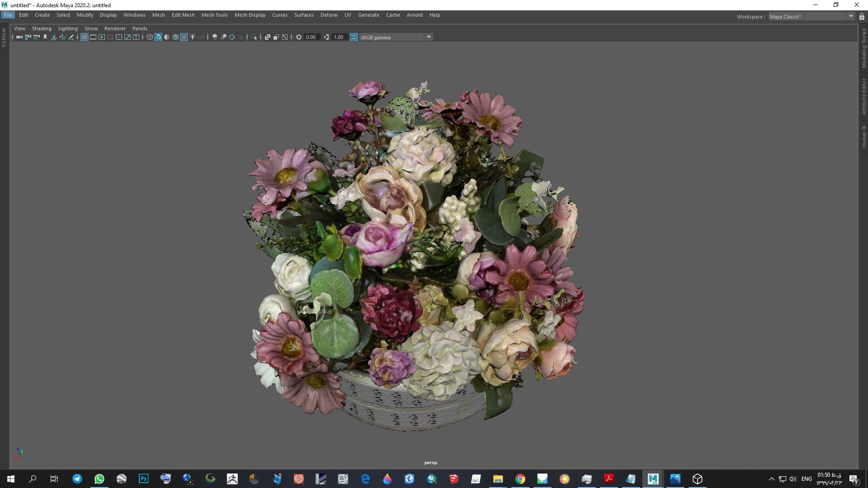Click the persp camera label
This screenshot has width=868, height=488.
point(430,462)
